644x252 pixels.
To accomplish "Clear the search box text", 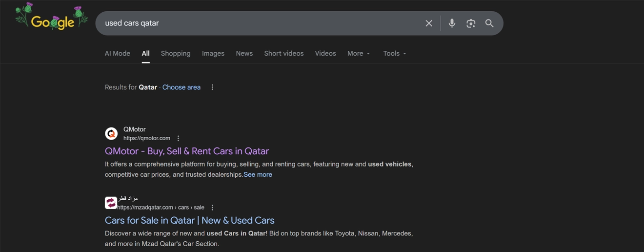I will pos(428,23).
